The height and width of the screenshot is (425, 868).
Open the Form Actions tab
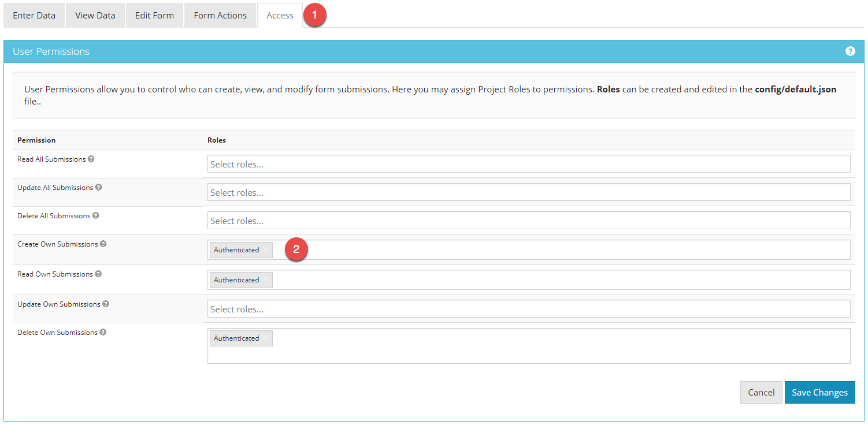pyautogui.click(x=220, y=16)
